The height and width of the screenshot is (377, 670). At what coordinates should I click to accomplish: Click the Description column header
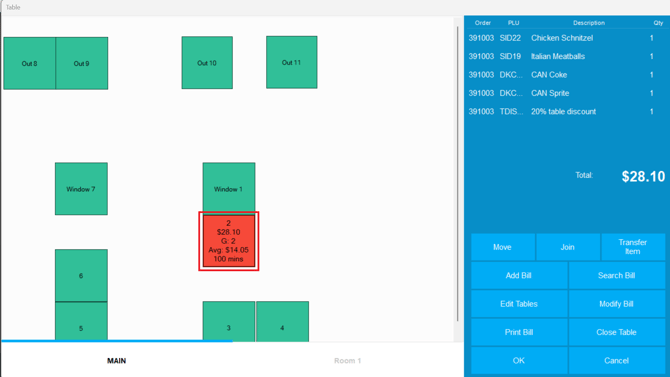[589, 23]
